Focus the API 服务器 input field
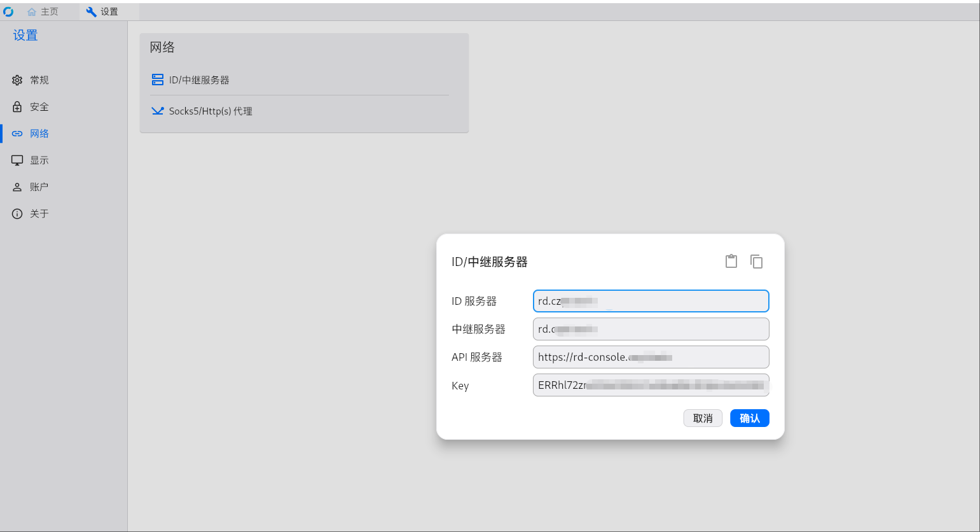The image size is (980, 532). 651,357
